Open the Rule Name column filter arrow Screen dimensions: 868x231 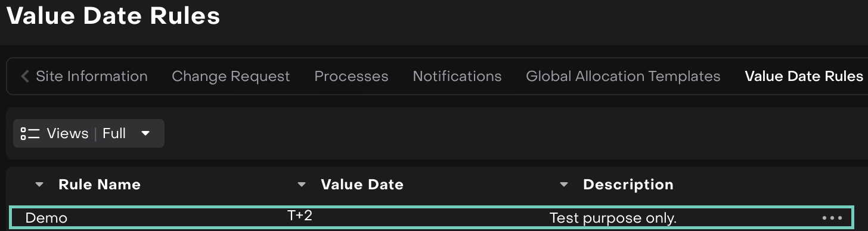(39, 185)
